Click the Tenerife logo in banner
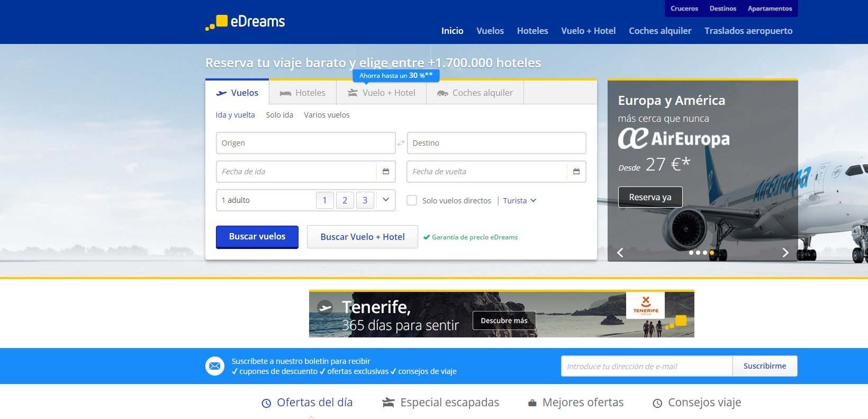Screen dimensions: 868x419 tap(646, 305)
